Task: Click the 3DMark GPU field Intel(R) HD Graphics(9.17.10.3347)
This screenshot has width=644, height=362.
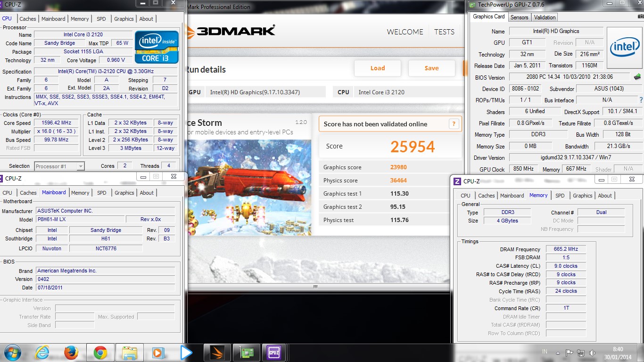Action: [x=265, y=92]
